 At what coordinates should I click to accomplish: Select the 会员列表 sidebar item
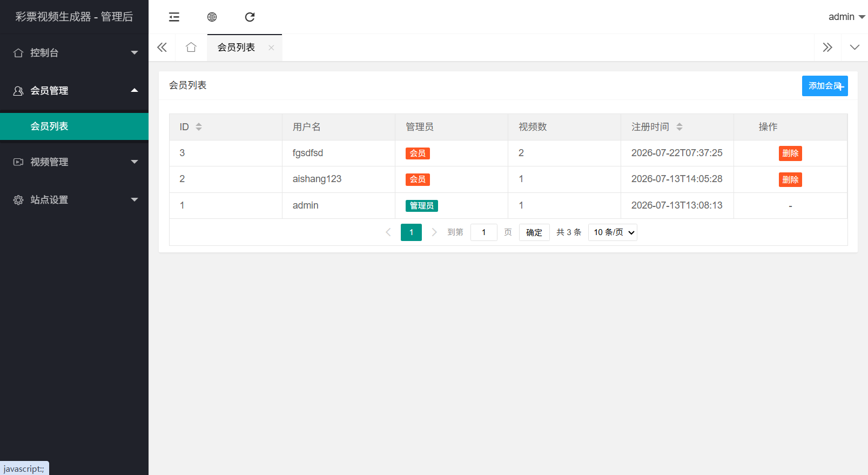(x=75, y=126)
